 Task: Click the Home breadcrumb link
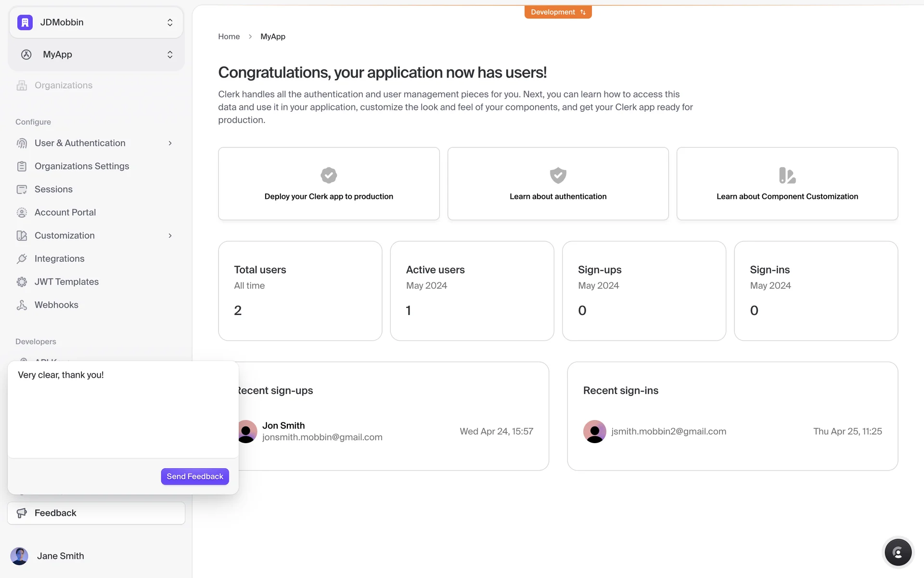pos(229,37)
